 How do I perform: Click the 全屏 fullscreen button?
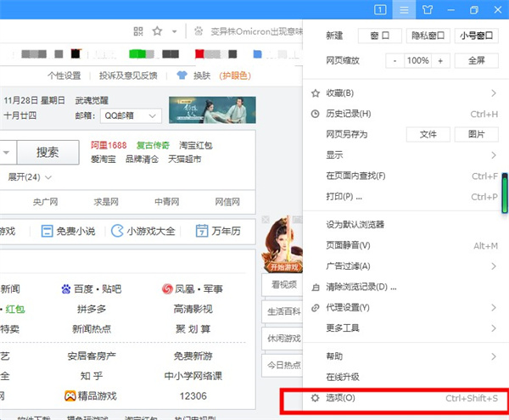click(x=476, y=61)
